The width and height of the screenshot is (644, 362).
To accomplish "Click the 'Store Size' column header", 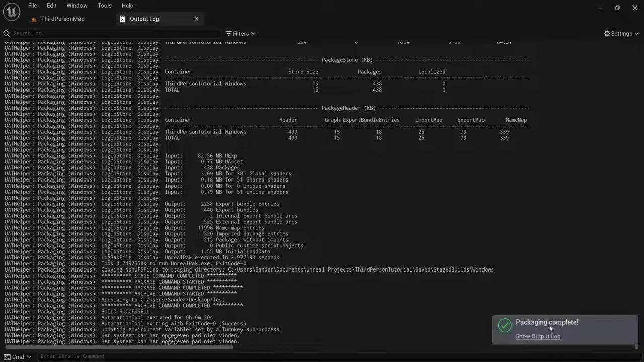I will click(x=303, y=72).
